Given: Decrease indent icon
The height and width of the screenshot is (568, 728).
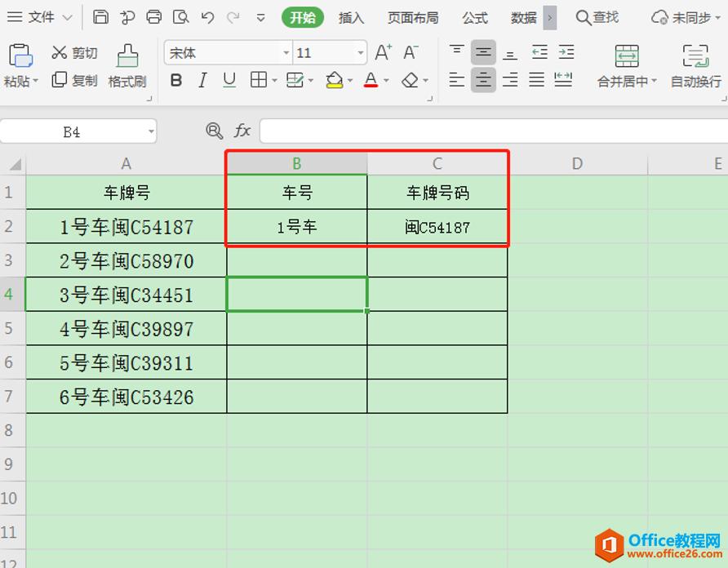Looking at the screenshot, I should tap(539, 52).
